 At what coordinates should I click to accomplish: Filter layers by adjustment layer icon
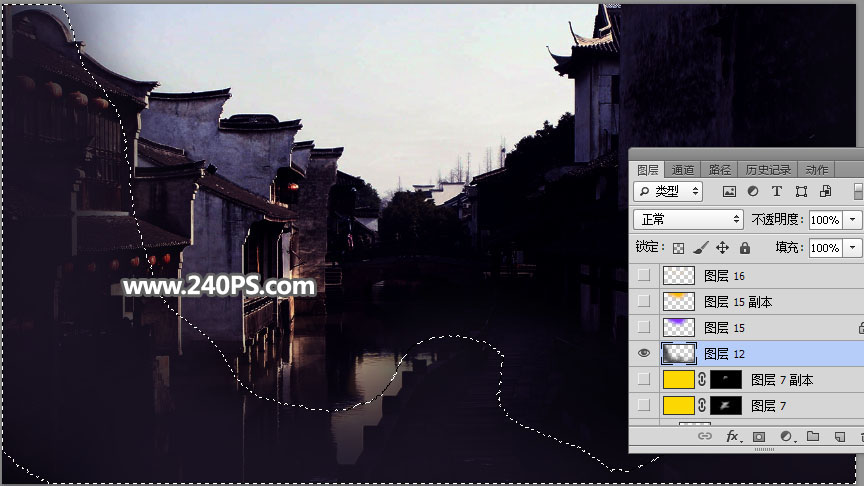point(753,191)
